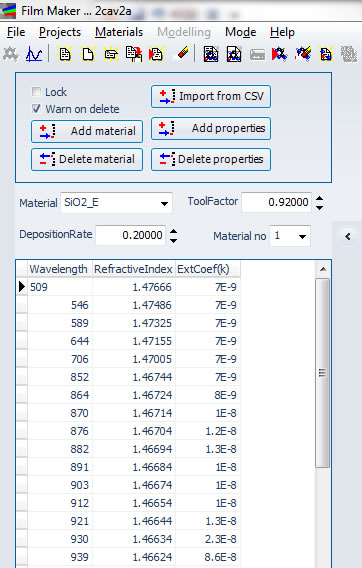This screenshot has width=362, height=568.
Task: Click the blank new document toolbar icon
Action: (x=88, y=55)
